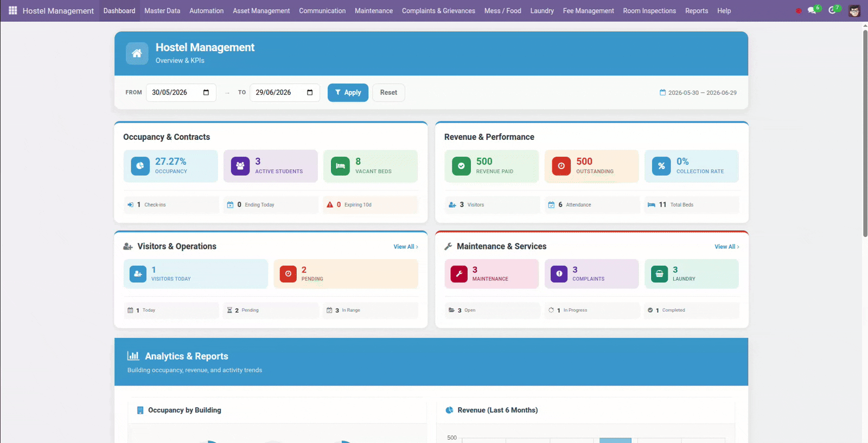Open the Complaints & Grievances menu
Screen dimensions: 868x443
coord(438,11)
